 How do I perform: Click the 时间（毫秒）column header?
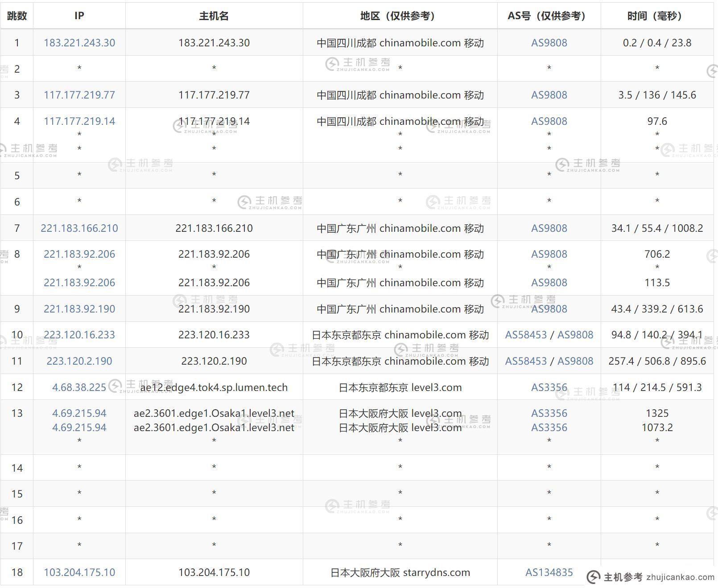coord(657,16)
